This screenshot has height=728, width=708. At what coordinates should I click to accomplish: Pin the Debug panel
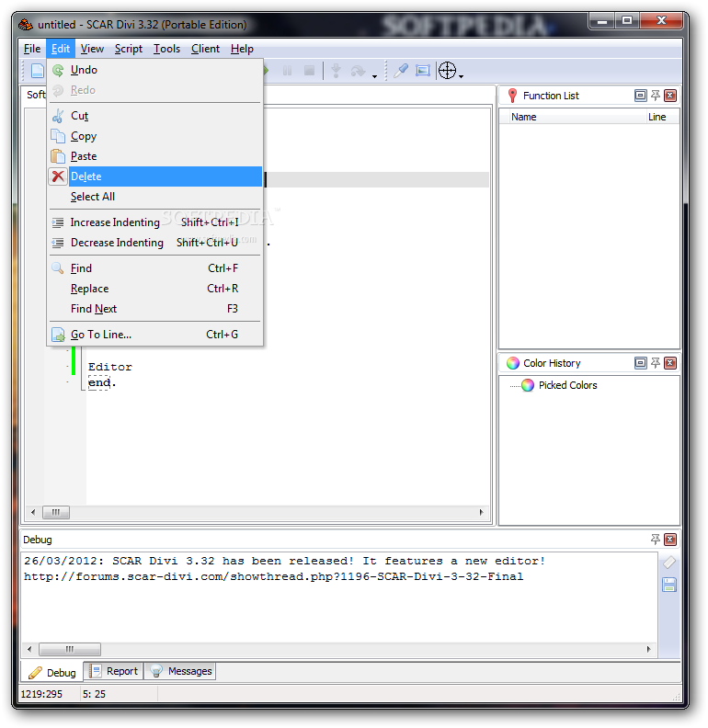655,539
